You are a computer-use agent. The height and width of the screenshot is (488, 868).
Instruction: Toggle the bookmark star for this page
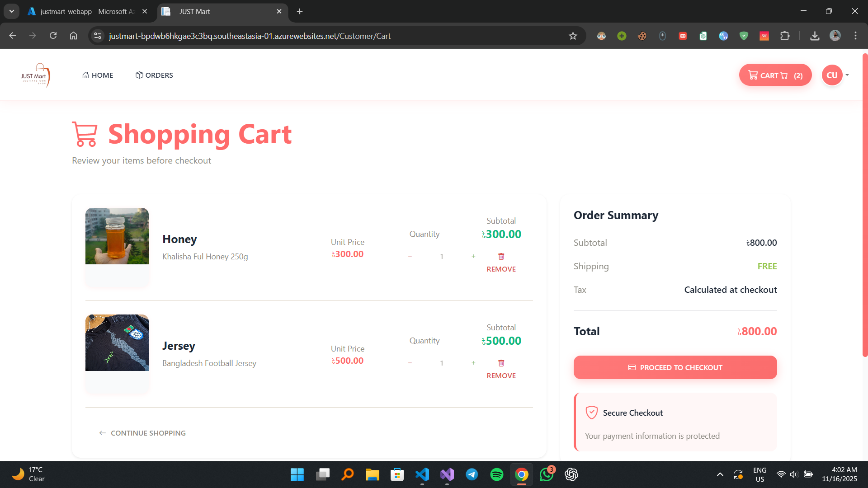point(573,36)
